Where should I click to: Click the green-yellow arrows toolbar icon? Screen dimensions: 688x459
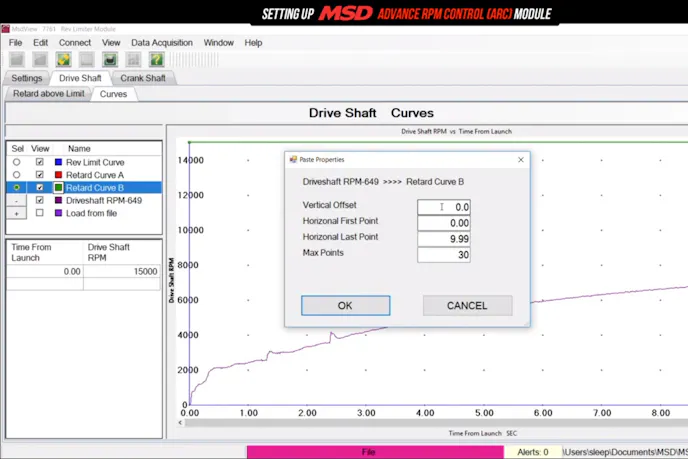coord(63,60)
